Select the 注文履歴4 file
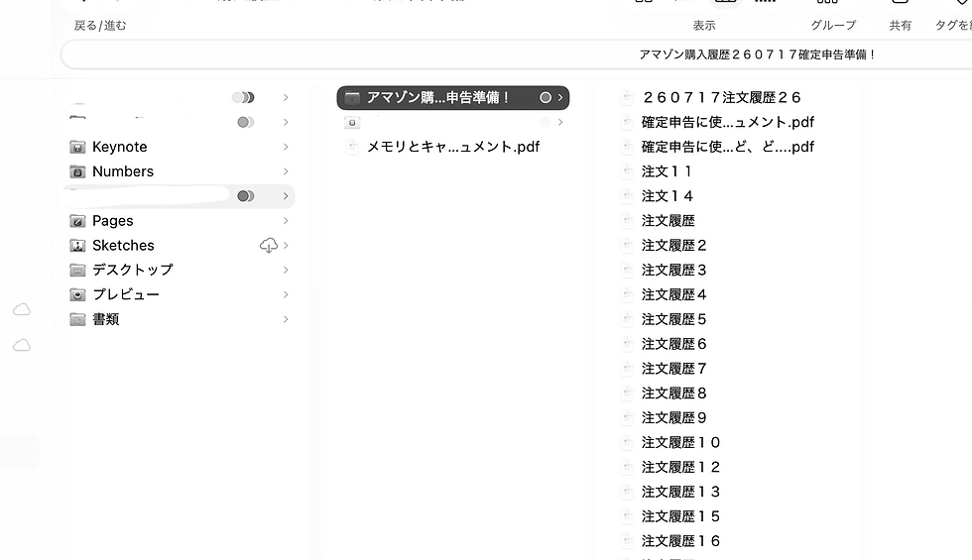972x560 pixels. click(673, 295)
